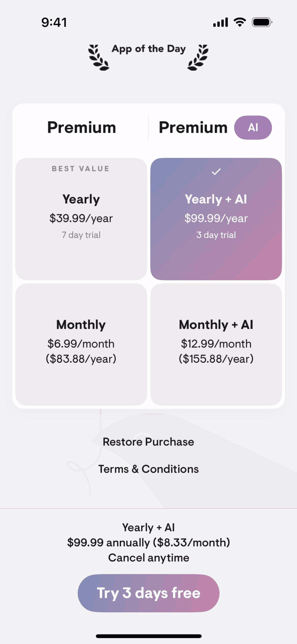Choose the Monthly + AI plan
Image resolution: width=297 pixels, height=644 pixels.
pyautogui.click(x=216, y=344)
